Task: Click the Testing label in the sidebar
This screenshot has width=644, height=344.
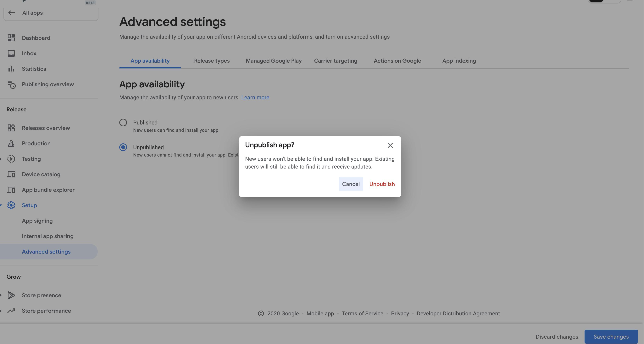Action: point(31,159)
